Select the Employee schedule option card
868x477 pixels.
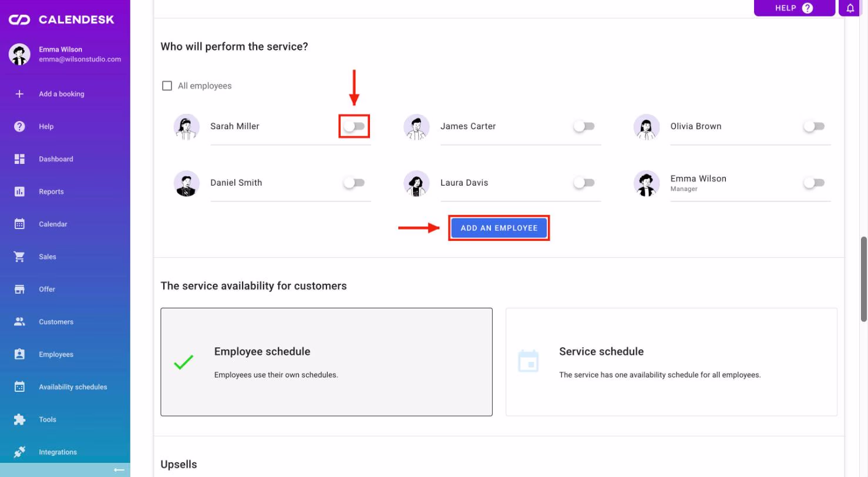coord(327,362)
